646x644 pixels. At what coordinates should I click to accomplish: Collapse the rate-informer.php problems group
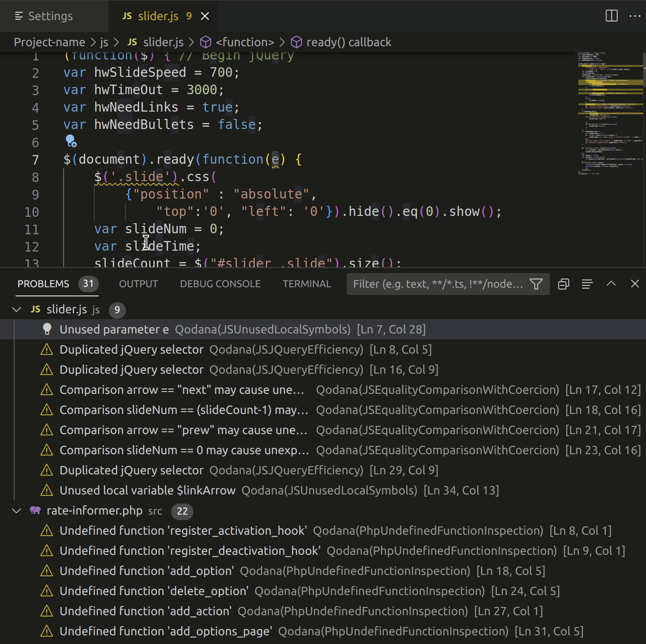(x=16, y=510)
